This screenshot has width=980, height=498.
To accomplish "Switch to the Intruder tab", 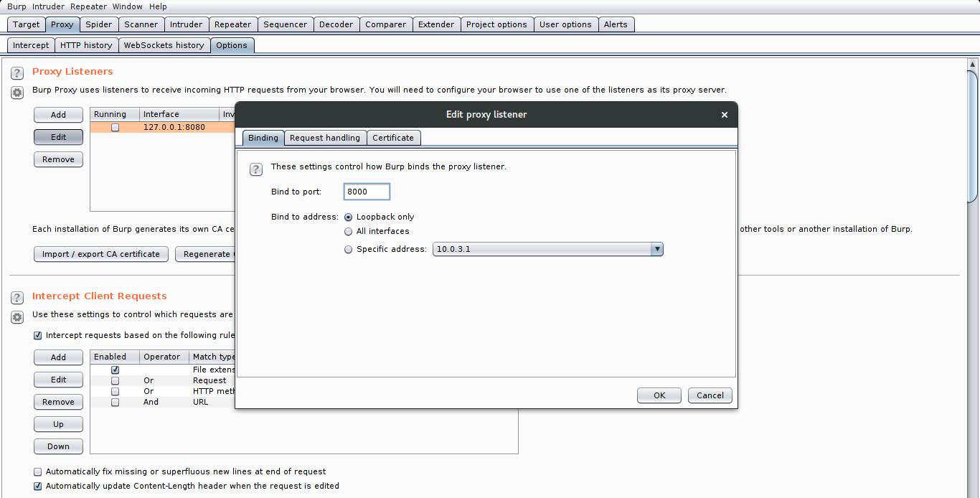I will [x=187, y=24].
